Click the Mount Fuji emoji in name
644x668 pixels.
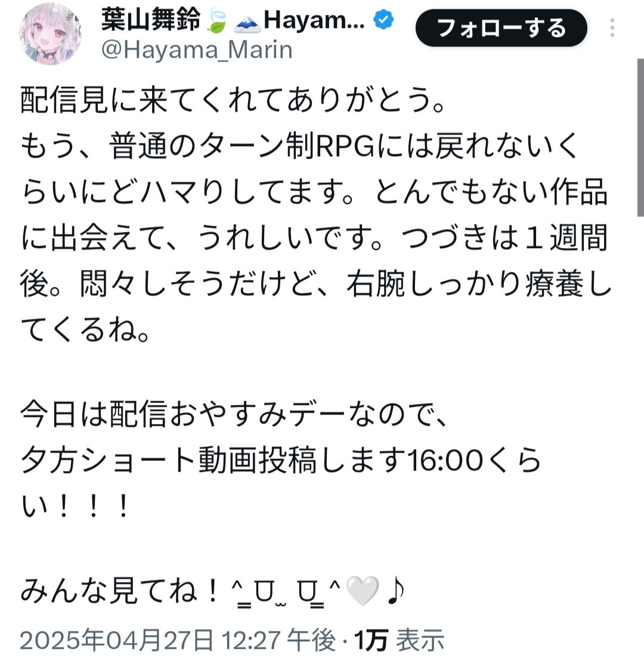(247, 21)
